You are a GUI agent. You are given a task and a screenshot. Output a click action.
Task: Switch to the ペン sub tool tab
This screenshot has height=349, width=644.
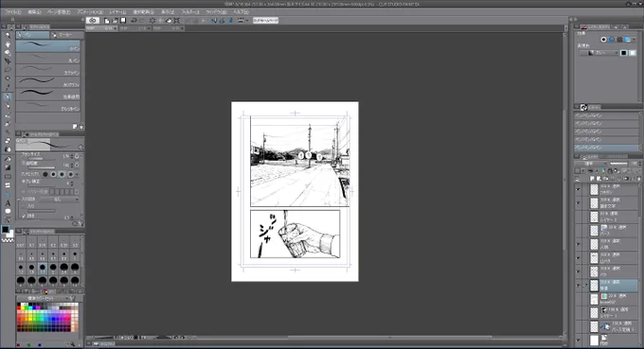click(x=32, y=35)
